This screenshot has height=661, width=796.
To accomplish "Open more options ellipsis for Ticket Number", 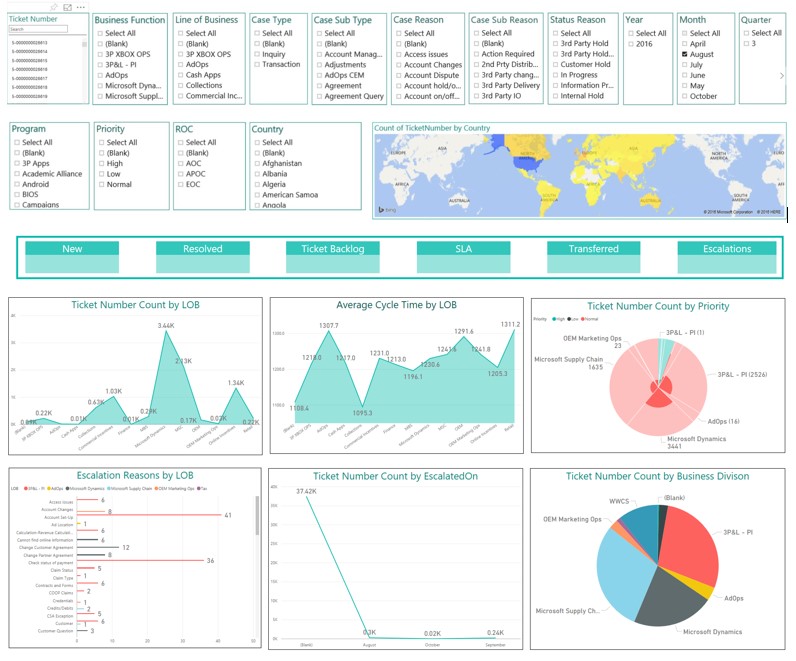I will tap(80, 7).
